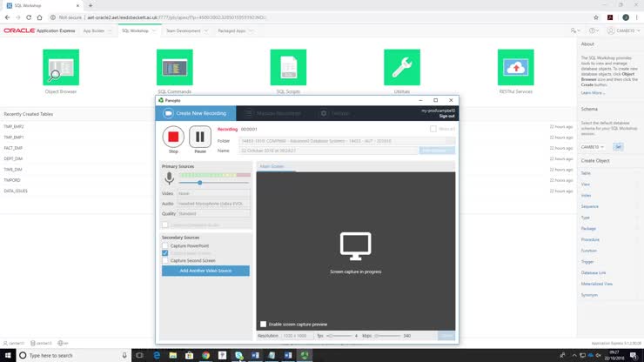This screenshot has height=362, width=644.
Task: Expand the help menu in APEX header
Action: [594, 30]
